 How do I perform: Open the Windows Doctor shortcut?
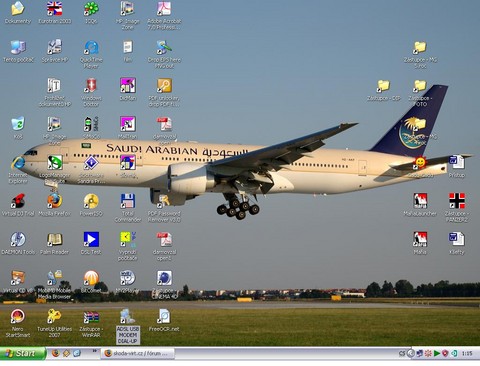[91, 86]
